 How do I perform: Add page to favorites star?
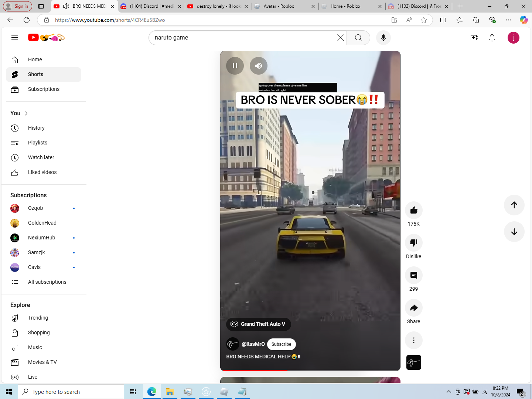pos(424,20)
